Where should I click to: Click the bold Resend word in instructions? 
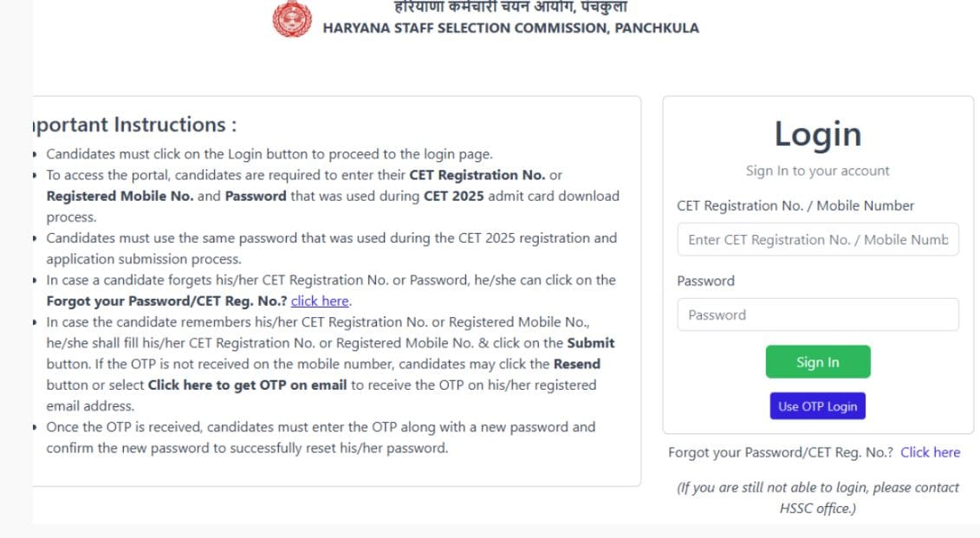576,364
